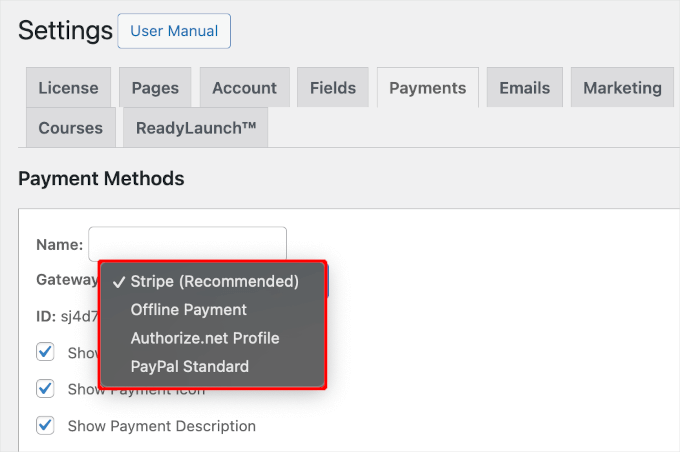Open the Account tab
680x452 pixels.
pos(245,88)
